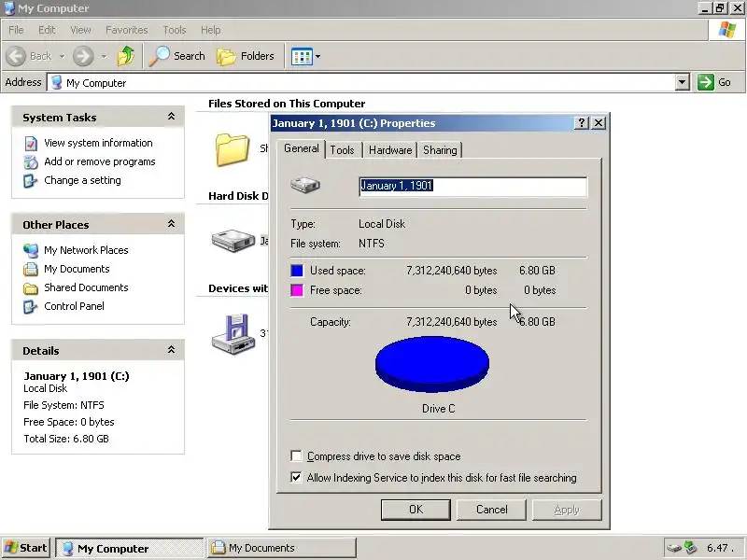
Task: Open Shared Documents link
Action: [x=86, y=287]
